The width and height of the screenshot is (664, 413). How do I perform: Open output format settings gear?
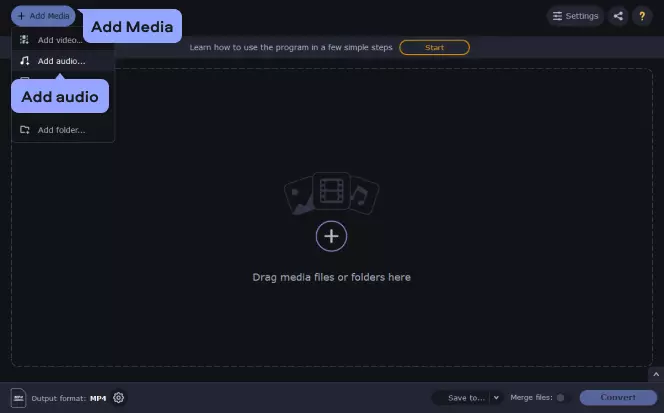point(119,398)
